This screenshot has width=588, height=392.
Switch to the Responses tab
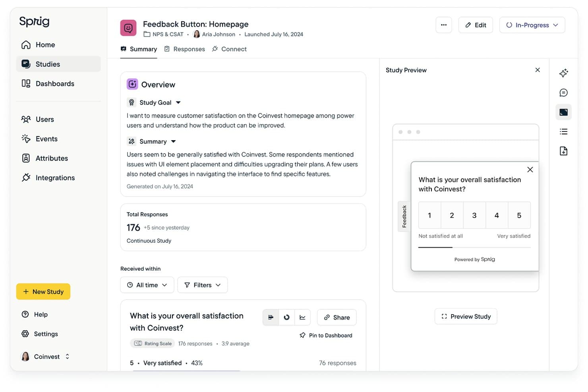[x=185, y=49]
